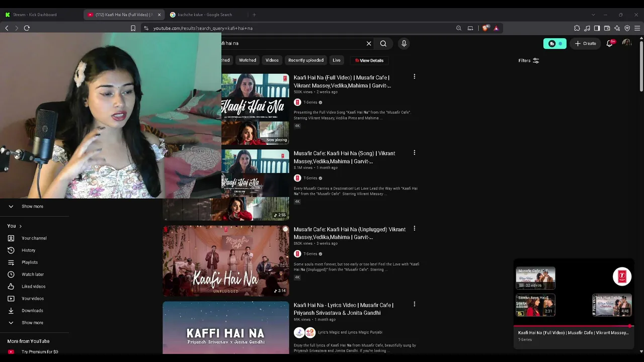Viewport: 644px width, 362px height.
Task: Open Kaafi Hai Na (Full Video) title link
Action: pos(342,81)
